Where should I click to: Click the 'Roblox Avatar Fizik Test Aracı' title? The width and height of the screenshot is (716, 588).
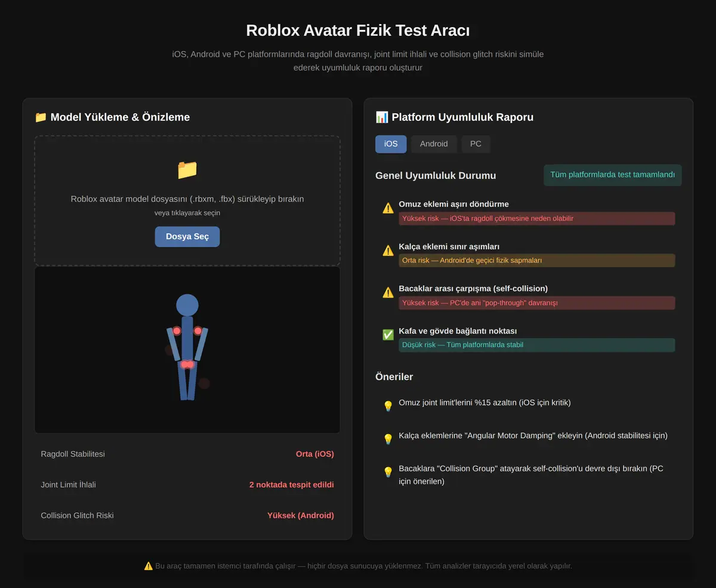tap(358, 30)
